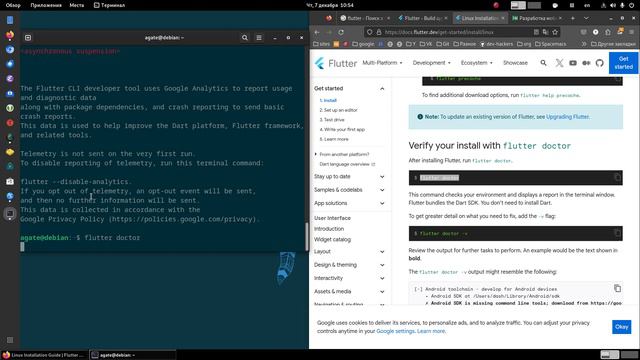
Task: Open the terminal icon in the dock
Action: [x=10, y=213]
